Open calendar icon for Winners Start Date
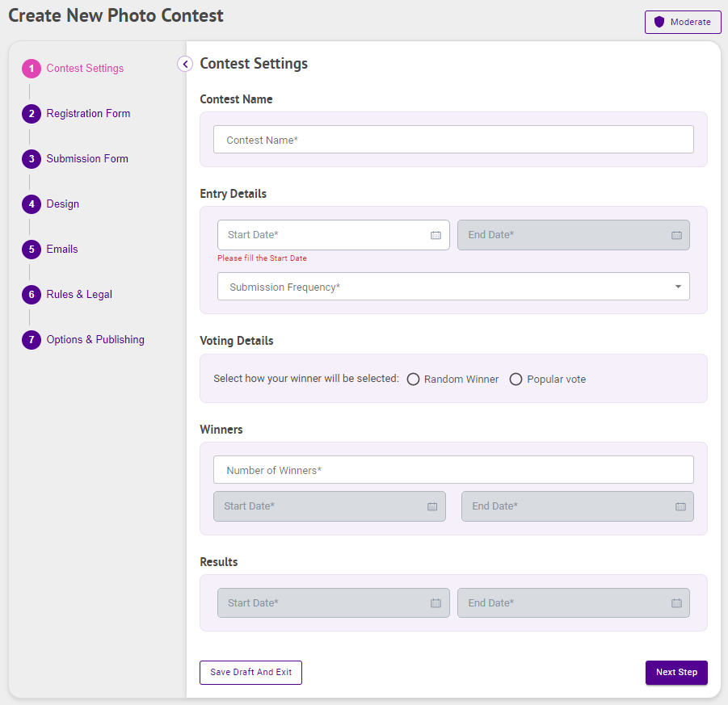Screen dimensions: 728x705 click(432, 506)
